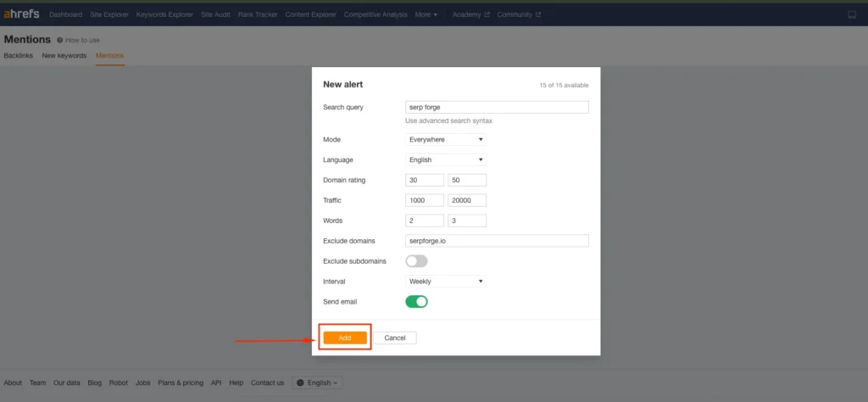Open Keywords Explorer from the top navigation
Viewport: 868px width, 402px height.
tap(165, 14)
